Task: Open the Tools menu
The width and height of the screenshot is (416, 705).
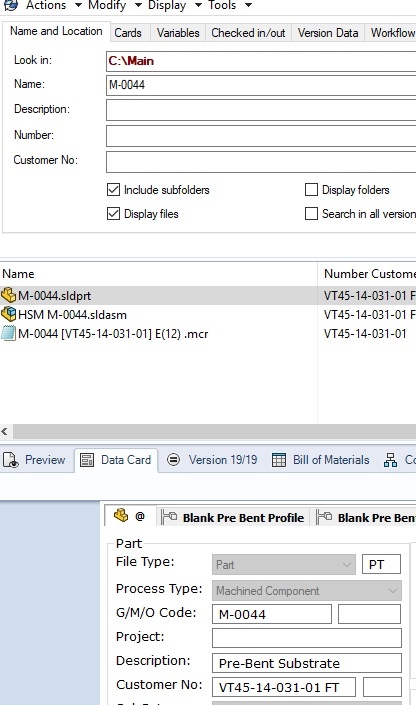Action: pyautogui.click(x=222, y=5)
